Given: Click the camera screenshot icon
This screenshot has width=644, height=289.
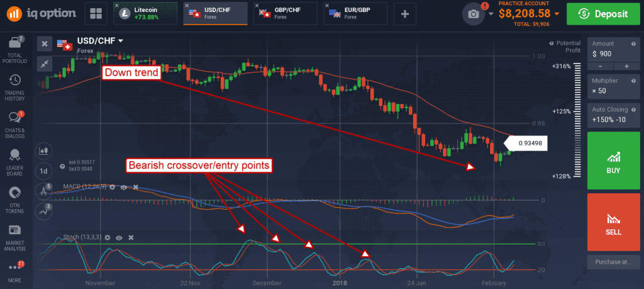Looking at the screenshot, I should point(474,14).
